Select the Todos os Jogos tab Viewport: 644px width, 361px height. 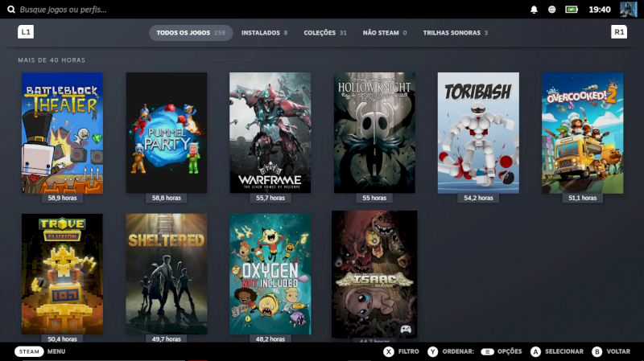(x=191, y=33)
